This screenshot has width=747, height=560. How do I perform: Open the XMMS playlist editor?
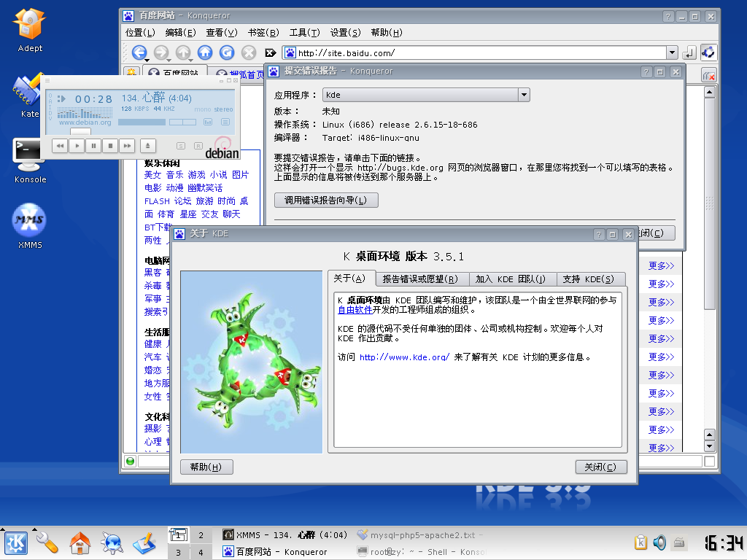(225, 122)
